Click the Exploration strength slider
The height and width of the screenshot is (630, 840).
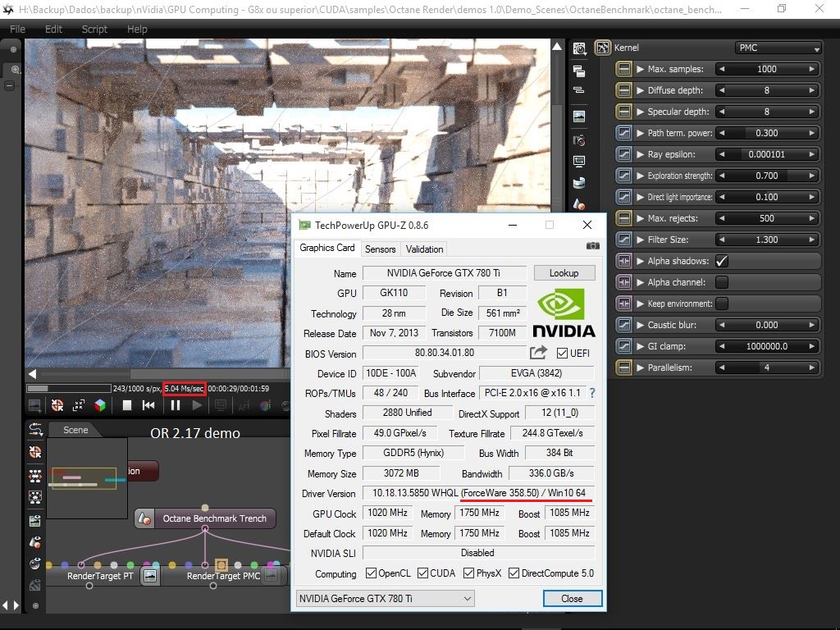point(767,176)
